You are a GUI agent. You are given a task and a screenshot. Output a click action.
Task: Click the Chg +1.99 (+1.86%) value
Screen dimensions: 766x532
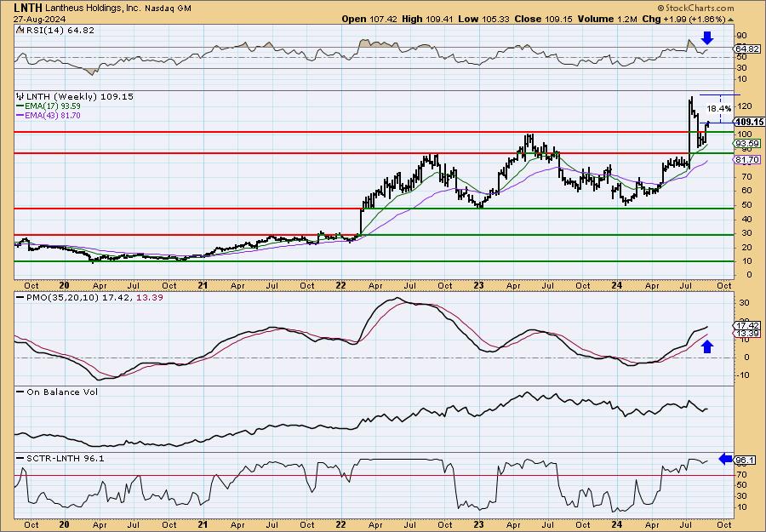pyautogui.click(x=684, y=19)
